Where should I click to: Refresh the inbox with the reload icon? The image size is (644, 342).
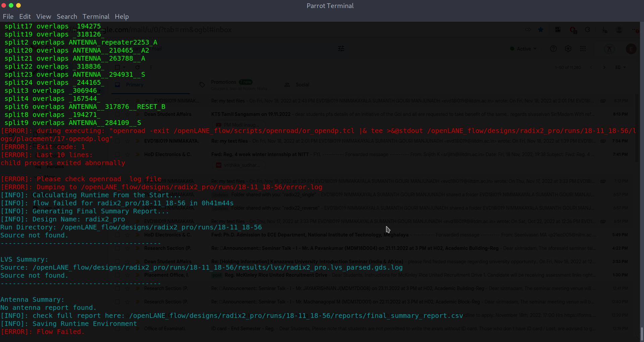point(138,67)
